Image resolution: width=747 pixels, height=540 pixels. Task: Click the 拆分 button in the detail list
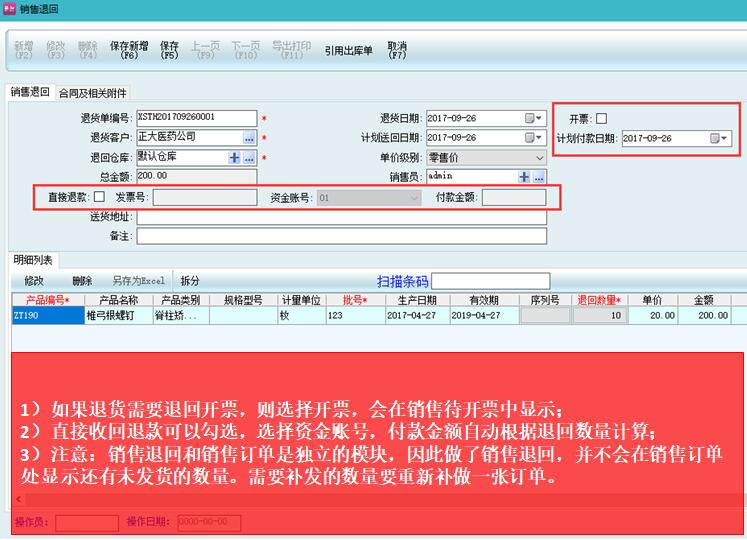190,281
